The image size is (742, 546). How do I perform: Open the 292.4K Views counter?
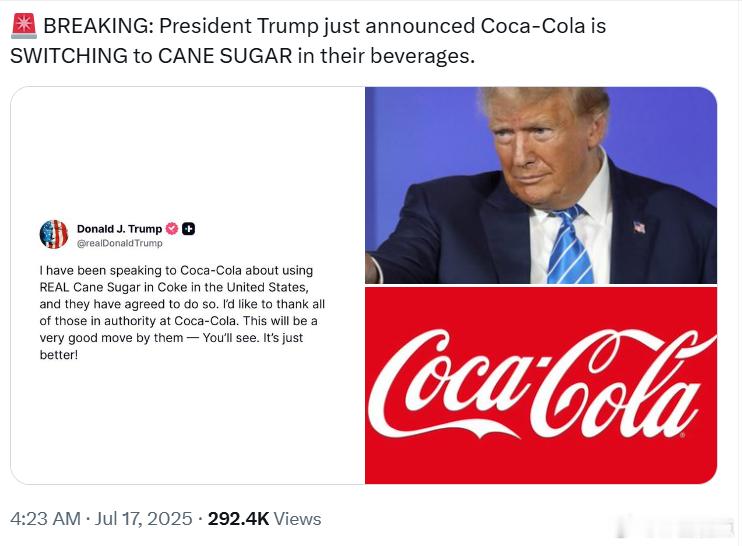click(x=265, y=519)
